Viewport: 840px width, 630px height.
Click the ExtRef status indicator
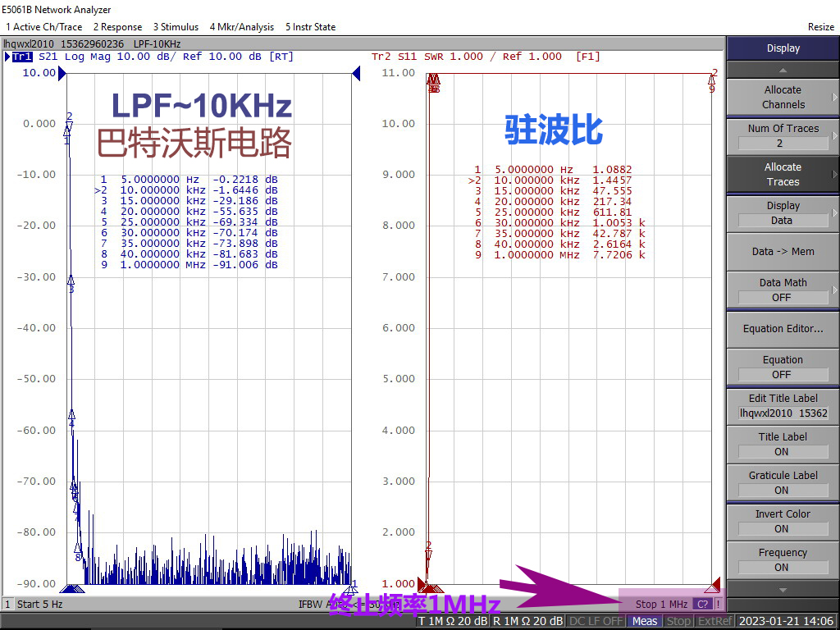point(714,621)
